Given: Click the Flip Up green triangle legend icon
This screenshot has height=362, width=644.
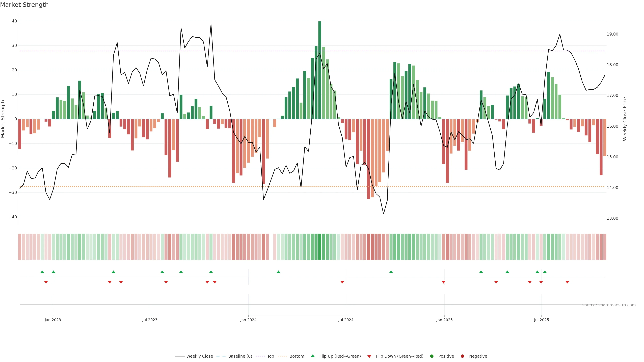Looking at the screenshot, I should pos(312,356).
